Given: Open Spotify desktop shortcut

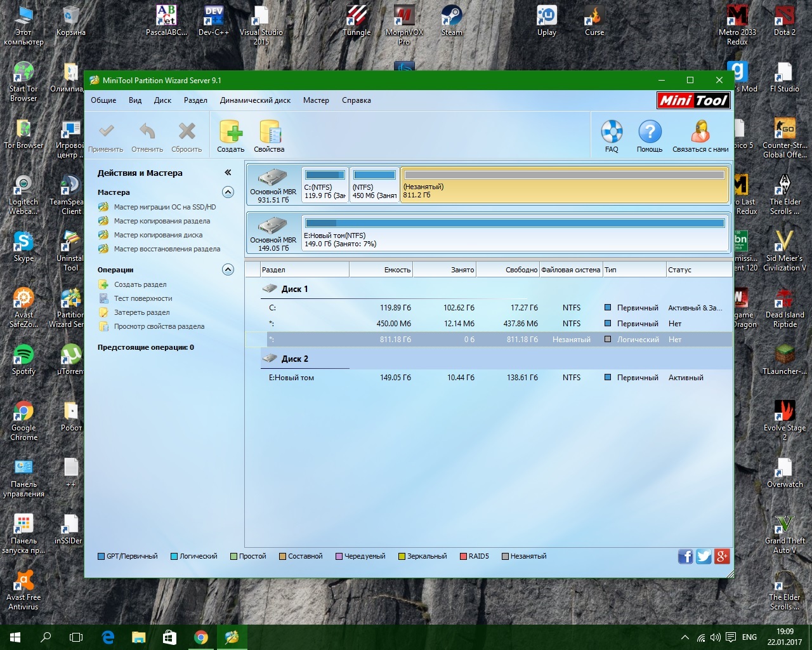Looking at the screenshot, I should coord(23,359).
